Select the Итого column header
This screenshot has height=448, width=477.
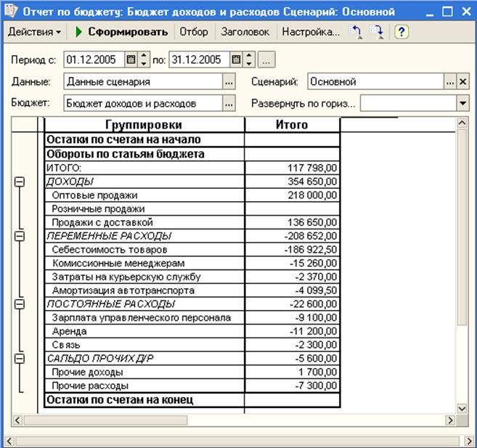click(292, 125)
